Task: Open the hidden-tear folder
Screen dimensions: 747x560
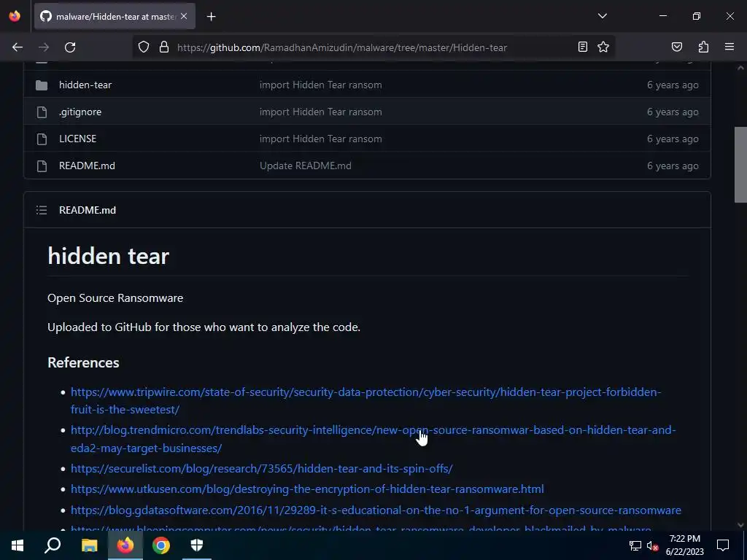Action: [85, 85]
